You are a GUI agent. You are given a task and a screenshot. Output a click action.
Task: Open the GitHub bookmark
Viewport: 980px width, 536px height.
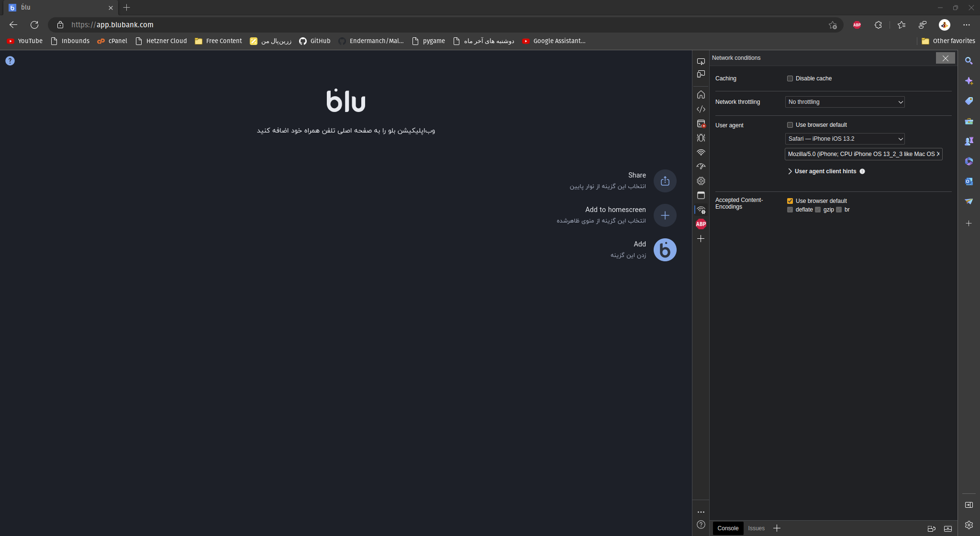[315, 41]
